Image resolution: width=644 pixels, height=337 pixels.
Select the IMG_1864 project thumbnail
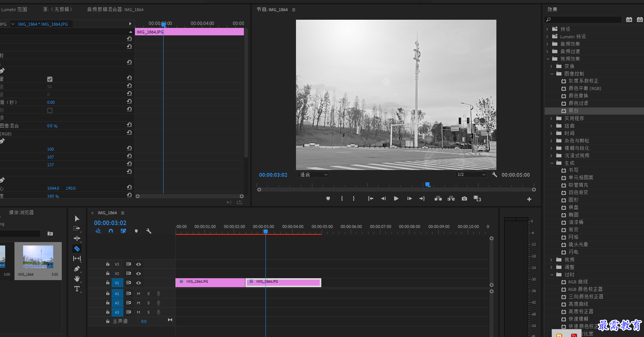point(38,257)
